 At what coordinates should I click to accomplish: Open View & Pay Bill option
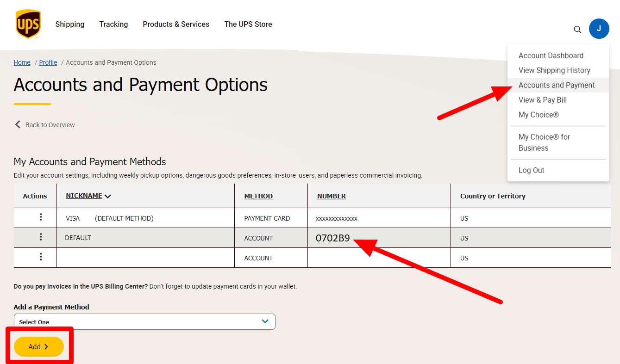point(542,100)
